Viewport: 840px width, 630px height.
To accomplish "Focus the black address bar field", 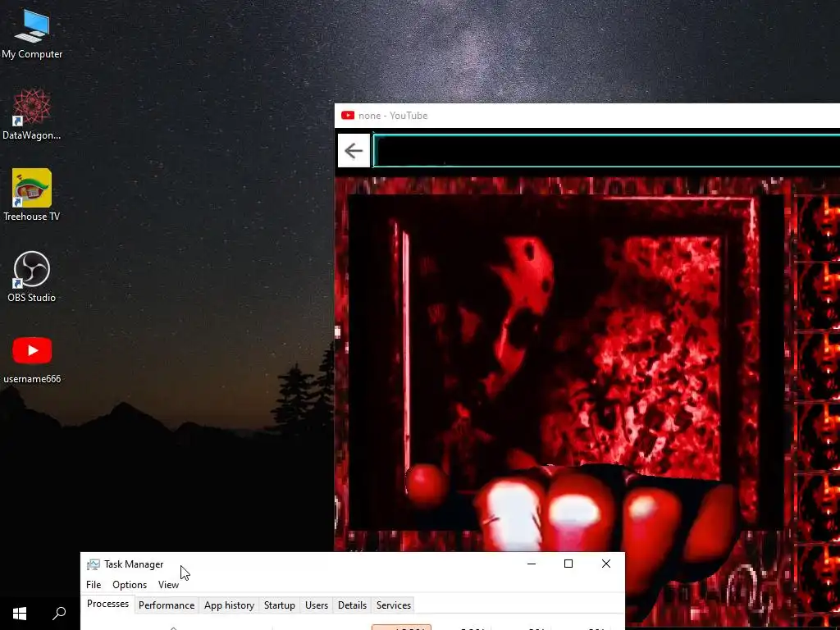I will point(606,151).
